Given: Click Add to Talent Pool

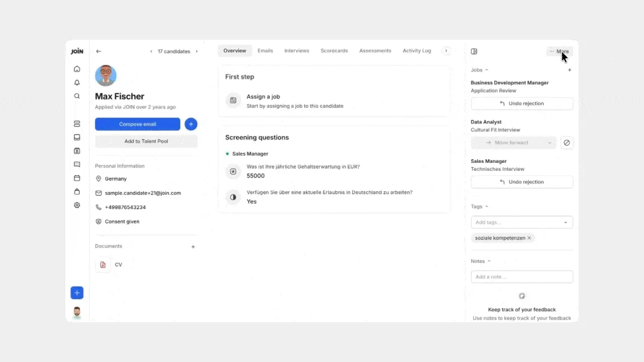Looking at the screenshot, I should pyautogui.click(x=146, y=141).
